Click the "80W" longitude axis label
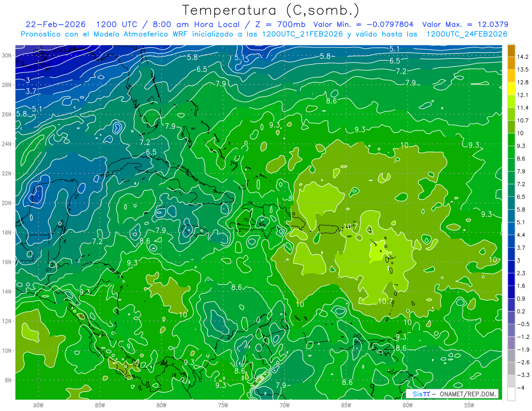This screenshot has width=532, height=411. tap(161, 405)
